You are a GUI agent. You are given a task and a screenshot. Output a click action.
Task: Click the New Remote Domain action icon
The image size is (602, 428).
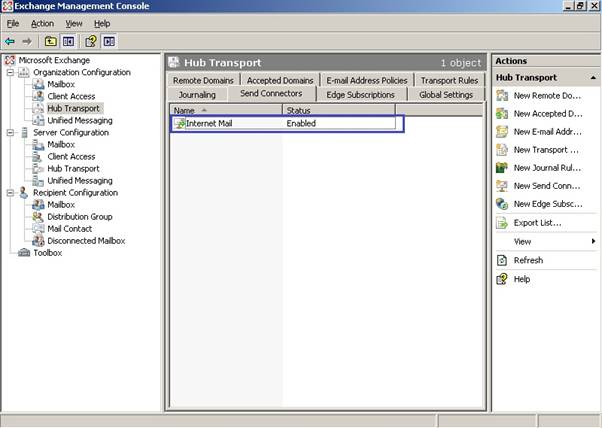coord(502,96)
